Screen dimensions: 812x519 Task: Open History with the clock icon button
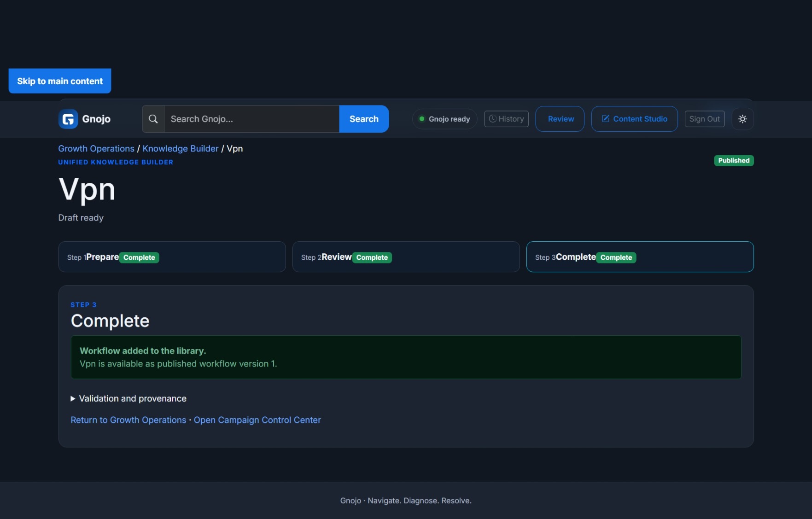[x=506, y=119]
